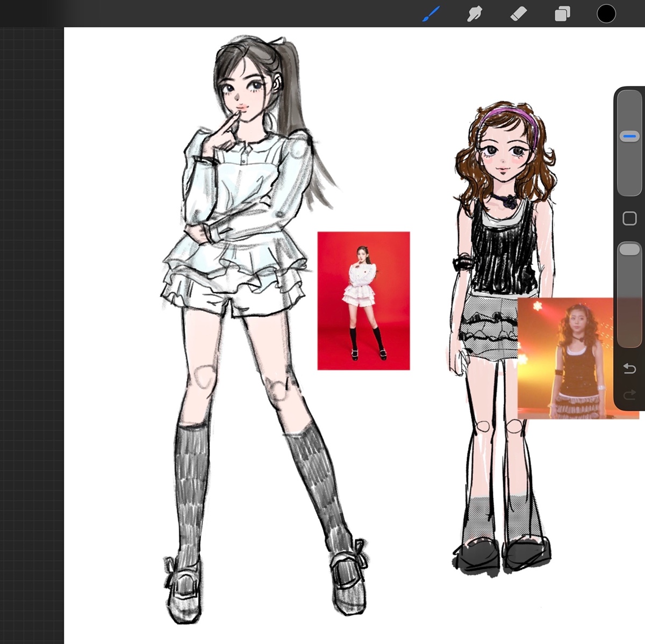Tap the dark grid area left of canvas

[x=31, y=322]
